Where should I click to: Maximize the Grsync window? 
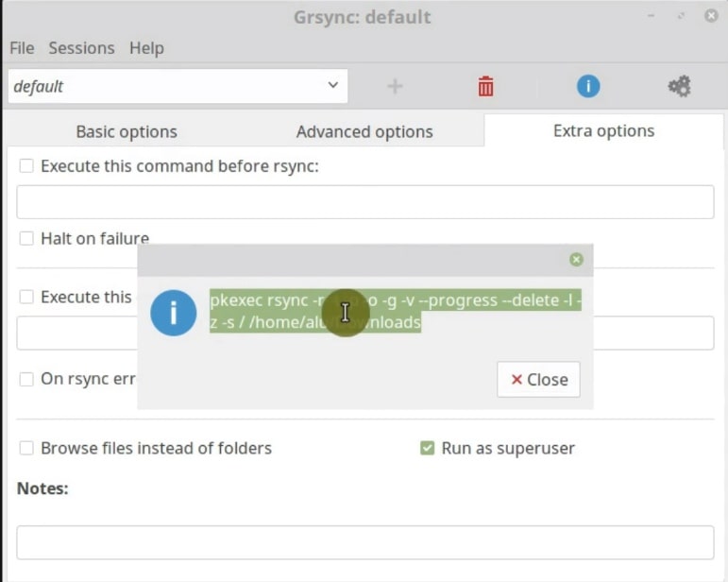[x=681, y=16]
